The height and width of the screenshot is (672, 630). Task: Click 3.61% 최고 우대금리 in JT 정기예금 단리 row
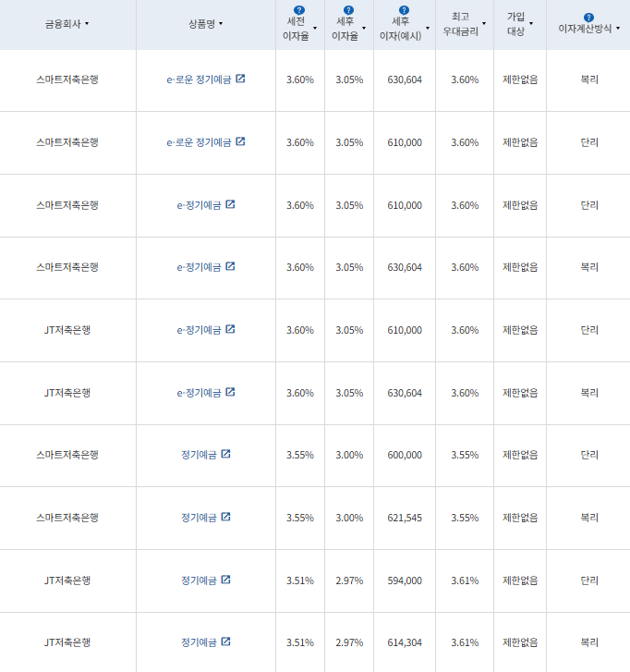tap(465, 580)
